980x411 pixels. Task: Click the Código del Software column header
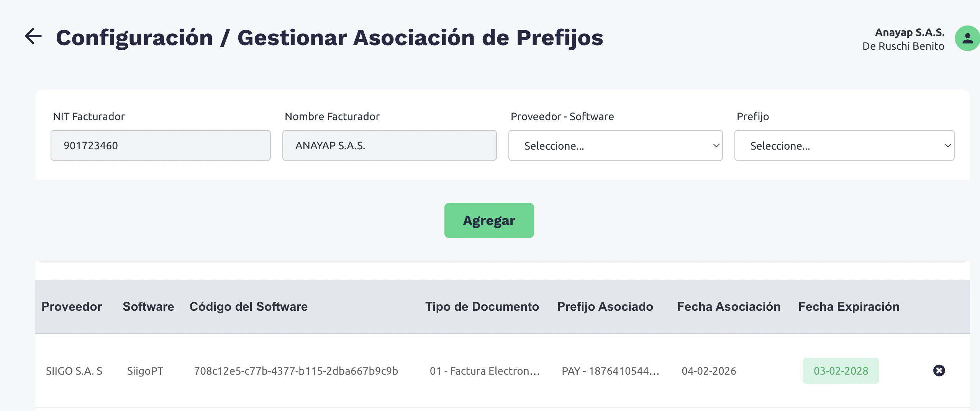point(248,307)
